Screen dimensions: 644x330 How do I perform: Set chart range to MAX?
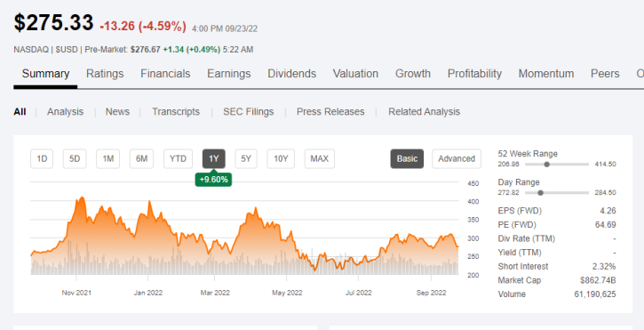click(x=320, y=159)
